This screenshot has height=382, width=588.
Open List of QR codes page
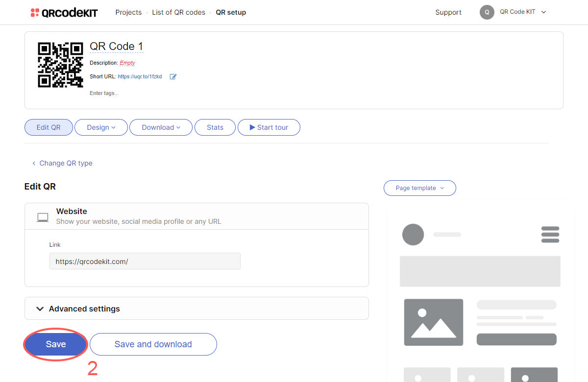coord(178,12)
